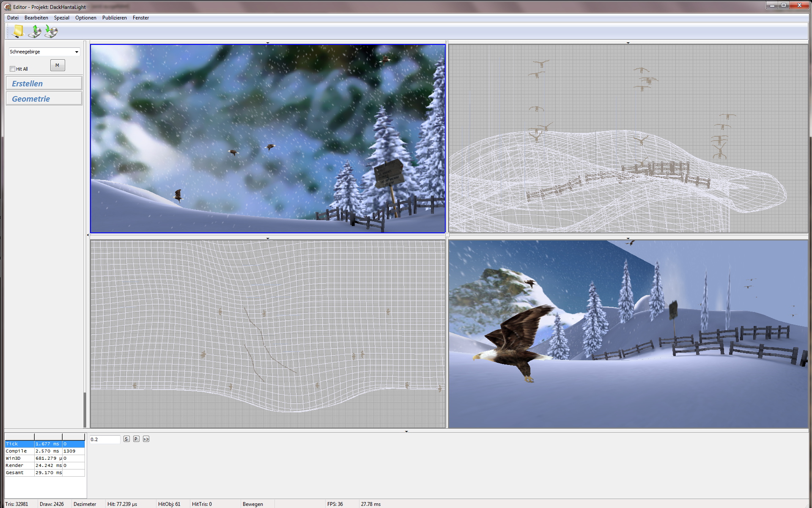
Task: Open the Publizieren menu
Action: pos(114,18)
